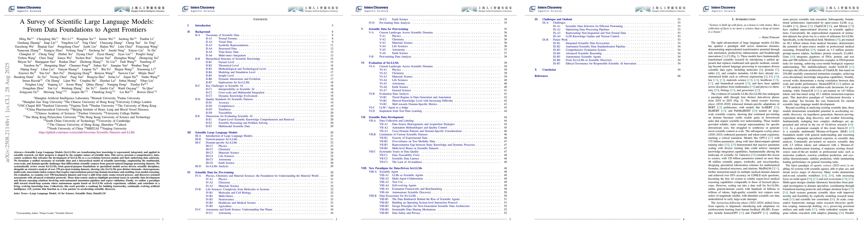Click the Shanghai AI Laboratory logo on page 2
868x225 pixels.
[313, 9]
